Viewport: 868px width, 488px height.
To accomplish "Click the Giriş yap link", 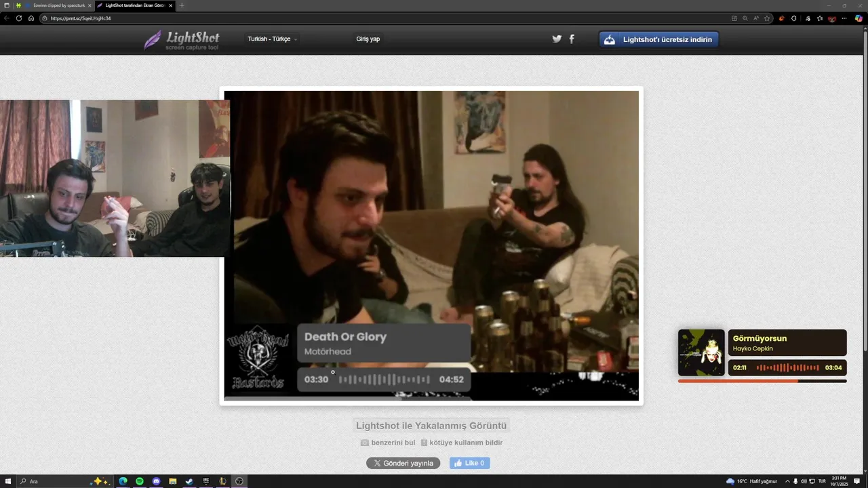I will [x=368, y=39].
